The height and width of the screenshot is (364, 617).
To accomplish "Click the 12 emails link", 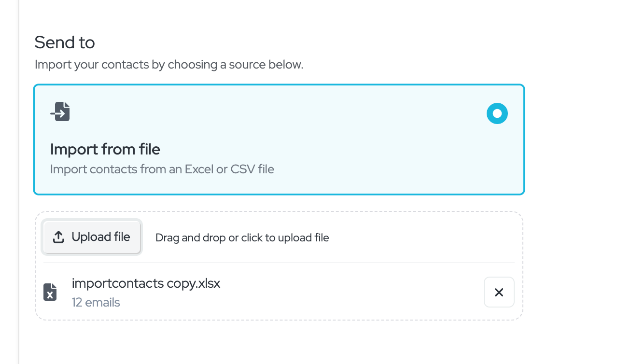I will 96,302.
